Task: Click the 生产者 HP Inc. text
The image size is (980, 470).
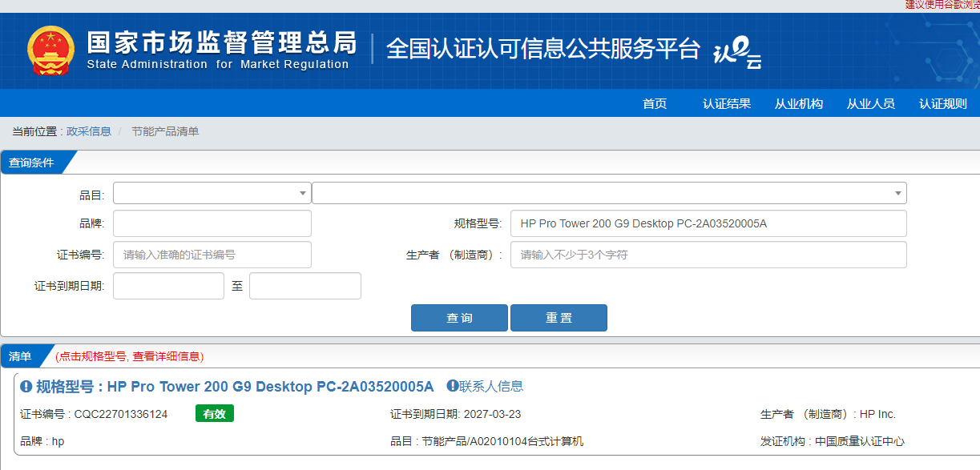Action: (x=828, y=414)
